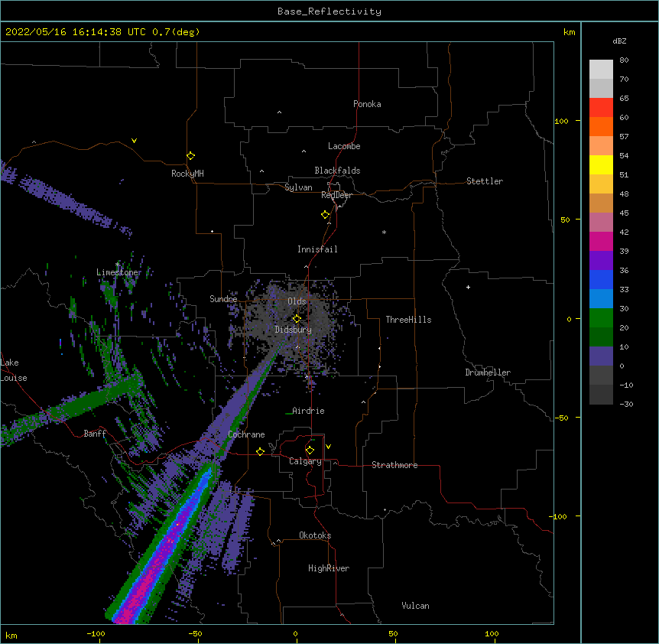Screen dimensions: 659x644
Task: Click the vertical axis 50 tick label
Action: click(x=565, y=220)
